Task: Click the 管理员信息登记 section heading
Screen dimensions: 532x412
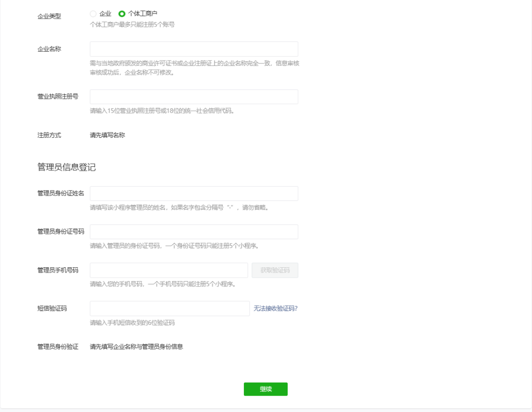Action: coord(66,167)
